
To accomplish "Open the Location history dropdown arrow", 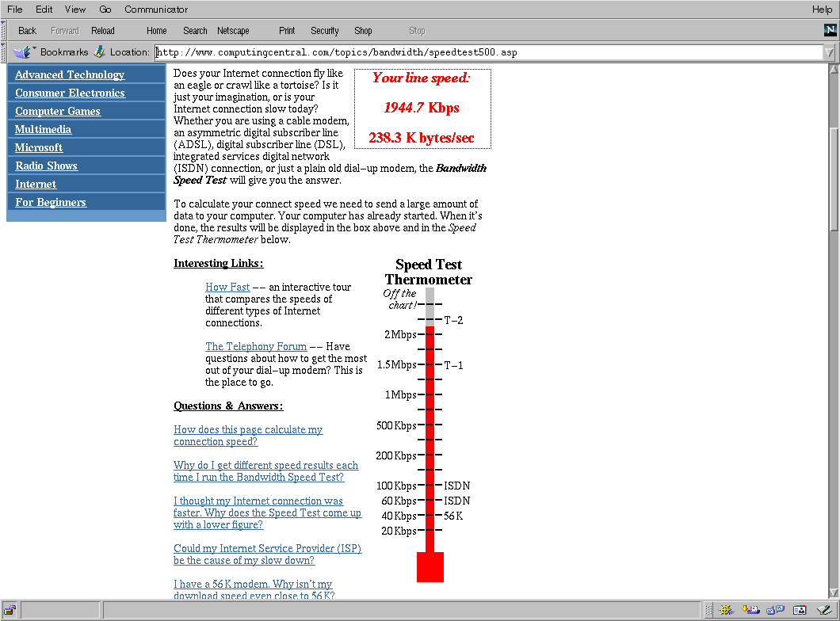I will [829, 52].
